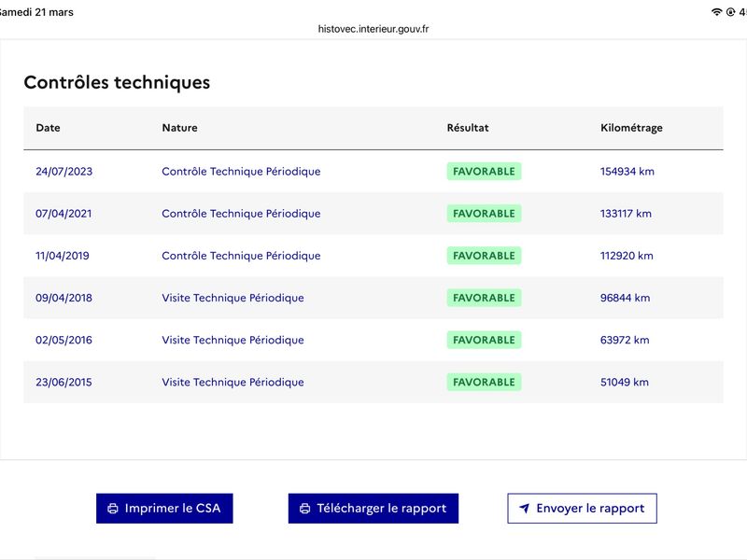Click the Nature column header
This screenshot has height=560, width=747.
(x=179, y=128)
